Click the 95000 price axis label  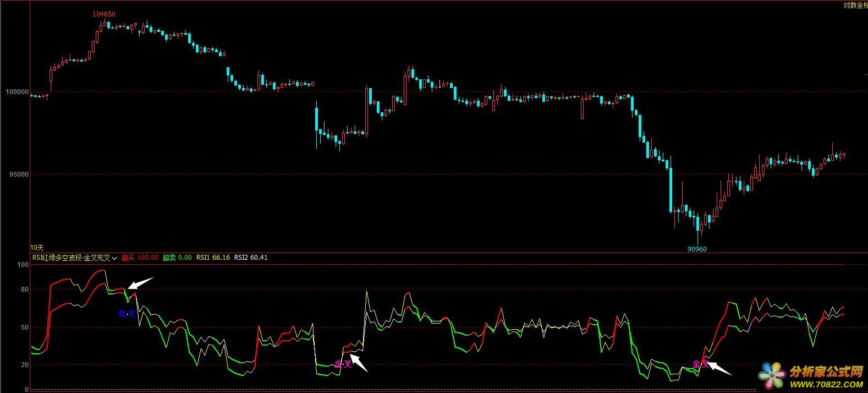19,174
